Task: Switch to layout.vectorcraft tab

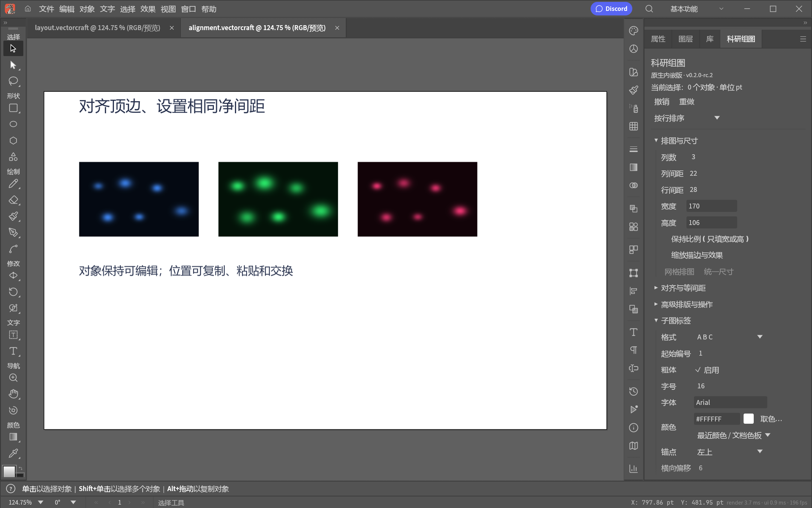Action: [97, 28]
